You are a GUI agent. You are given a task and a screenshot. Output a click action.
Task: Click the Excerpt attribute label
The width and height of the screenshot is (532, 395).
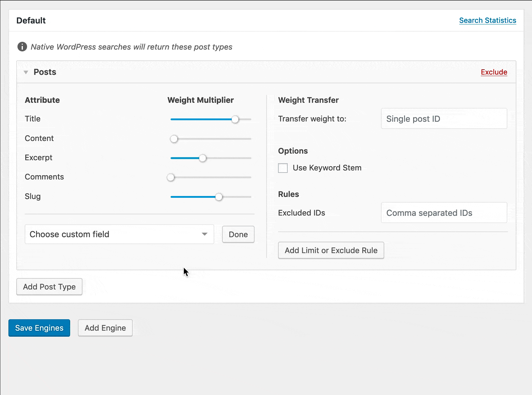point(39,158)
